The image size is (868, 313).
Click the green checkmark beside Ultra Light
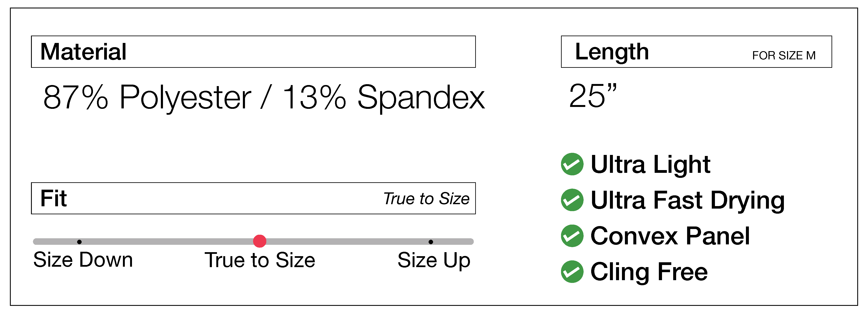(x=572, y=164)
